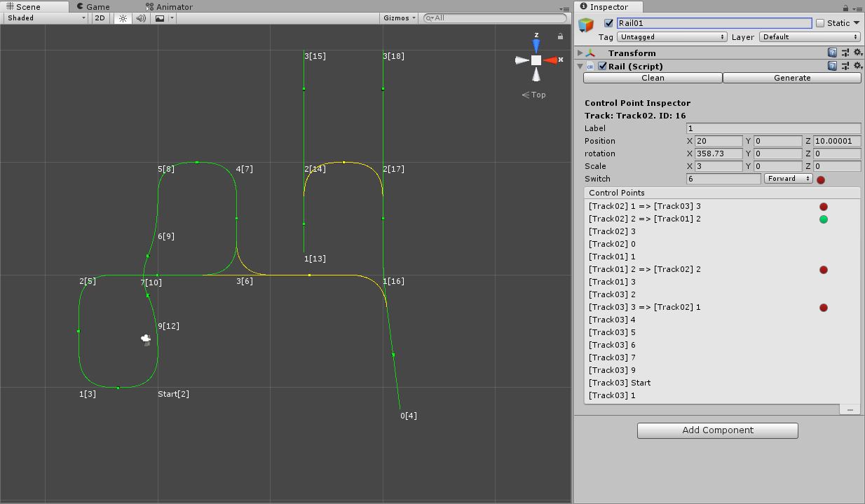The width and height of the screenshot is (865, 504).
Task: Click red dot beside Switch field
Action: pyautogui.click(x=821, y=179)
